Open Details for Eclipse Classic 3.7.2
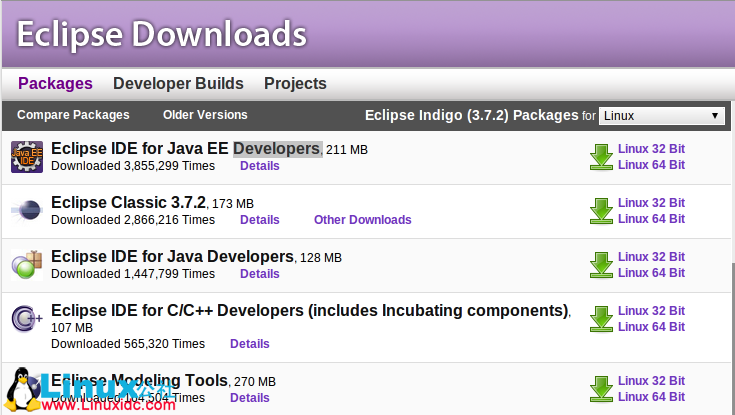 tap(260, 219)
